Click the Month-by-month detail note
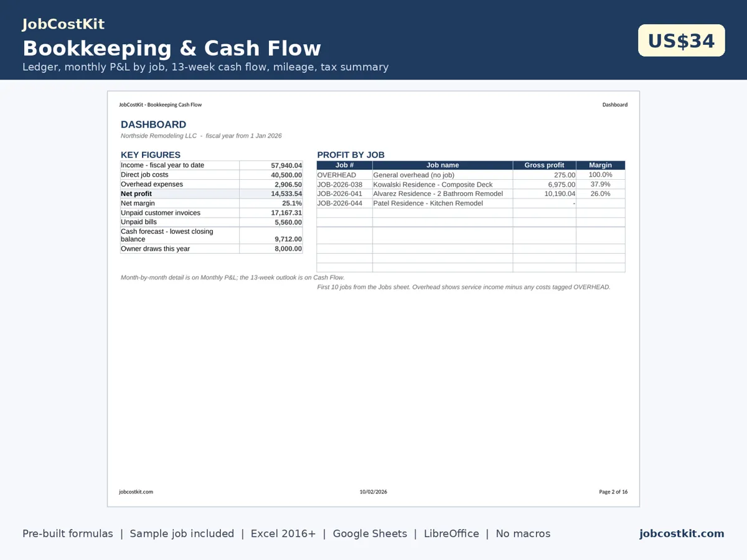The height and width of the screenshot is (560, 747). 233,278
